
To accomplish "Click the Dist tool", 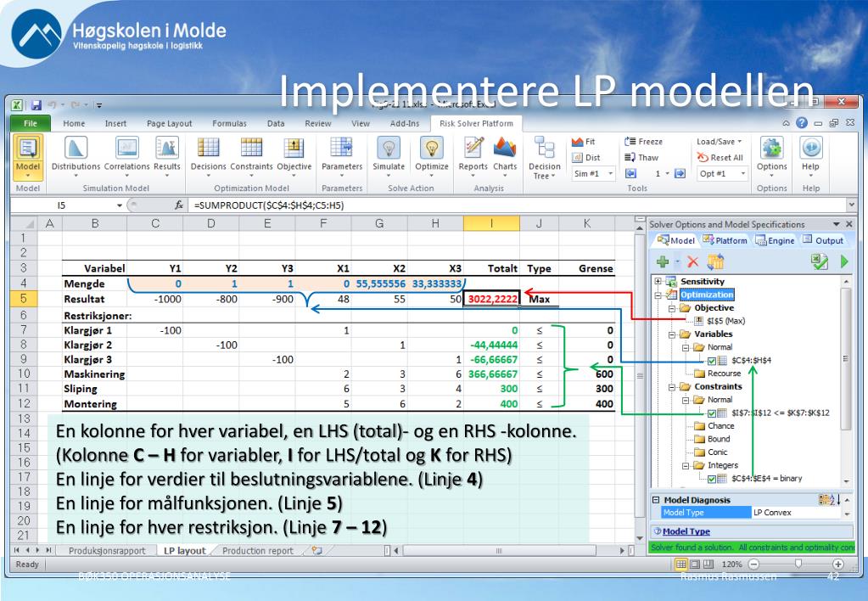I will [585, 158].
